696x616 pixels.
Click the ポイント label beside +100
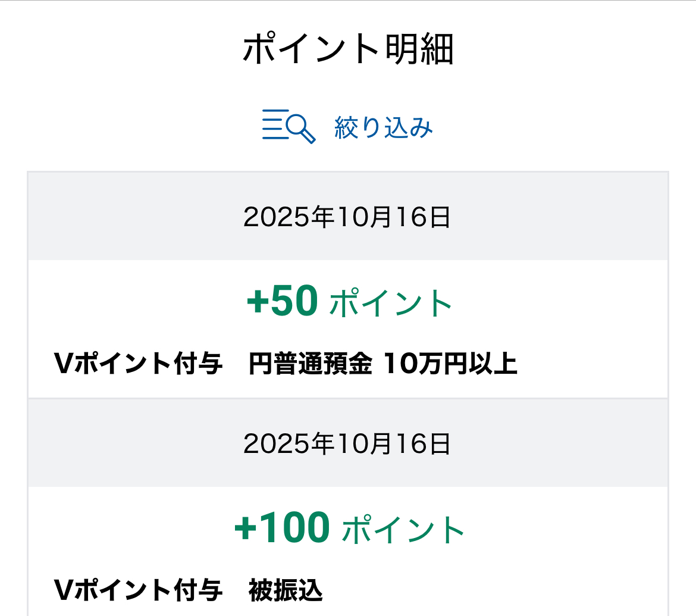tap(403, 529)
